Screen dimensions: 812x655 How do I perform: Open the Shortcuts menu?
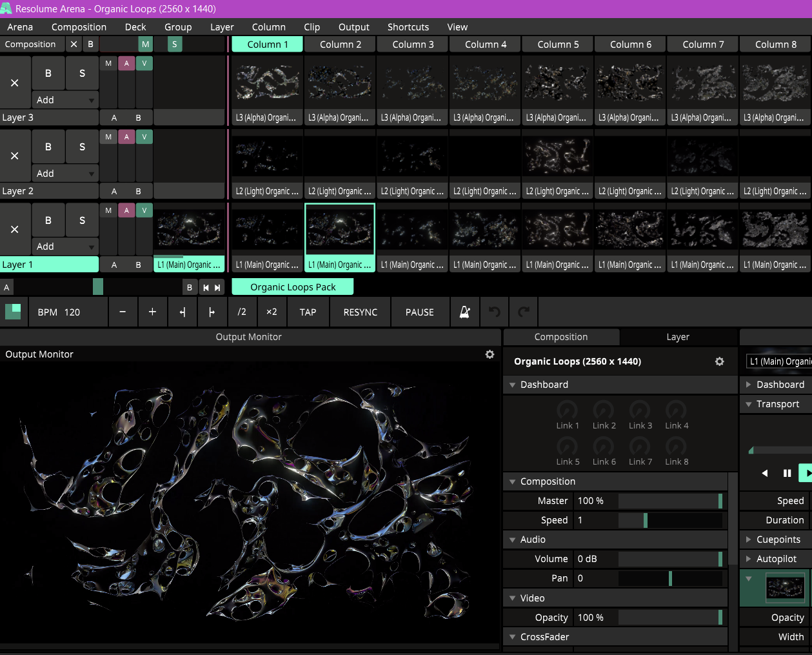click(408, 27)
